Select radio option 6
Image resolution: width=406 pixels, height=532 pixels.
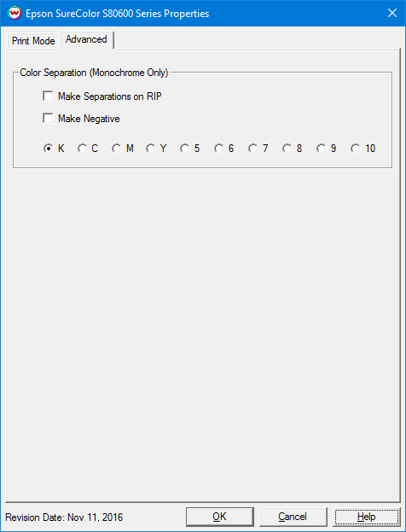[219, 149]
